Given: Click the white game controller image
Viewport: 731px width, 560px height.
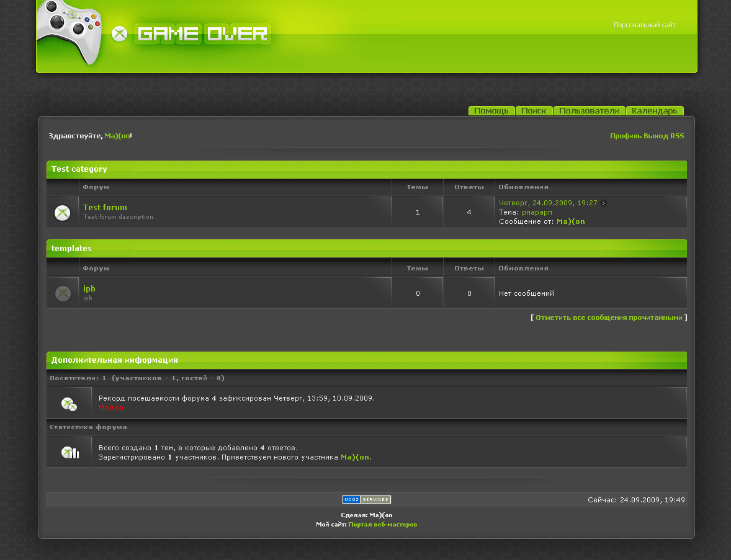Looking at the screenshot, I should tap(69, 32).
